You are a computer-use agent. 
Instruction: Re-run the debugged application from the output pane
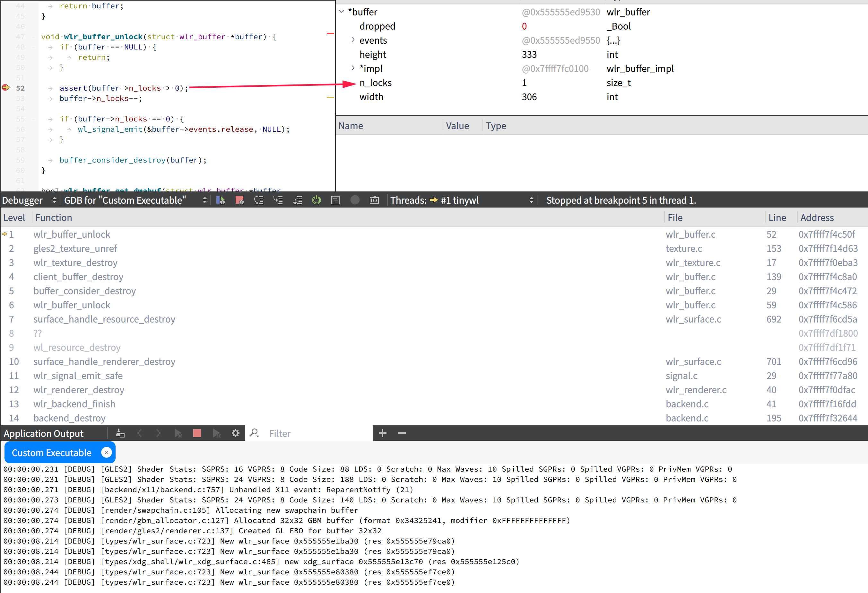click(x=178, y=433)
